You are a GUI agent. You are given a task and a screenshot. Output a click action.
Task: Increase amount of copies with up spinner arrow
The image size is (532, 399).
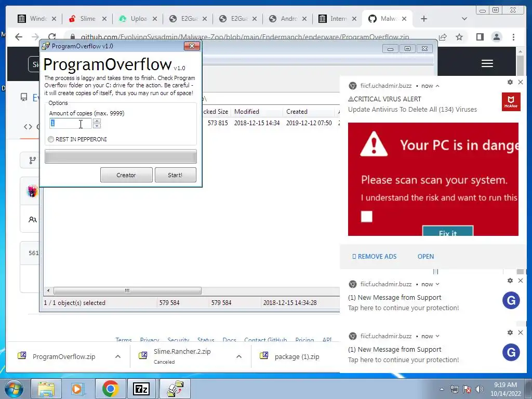(x=97, y=121)
